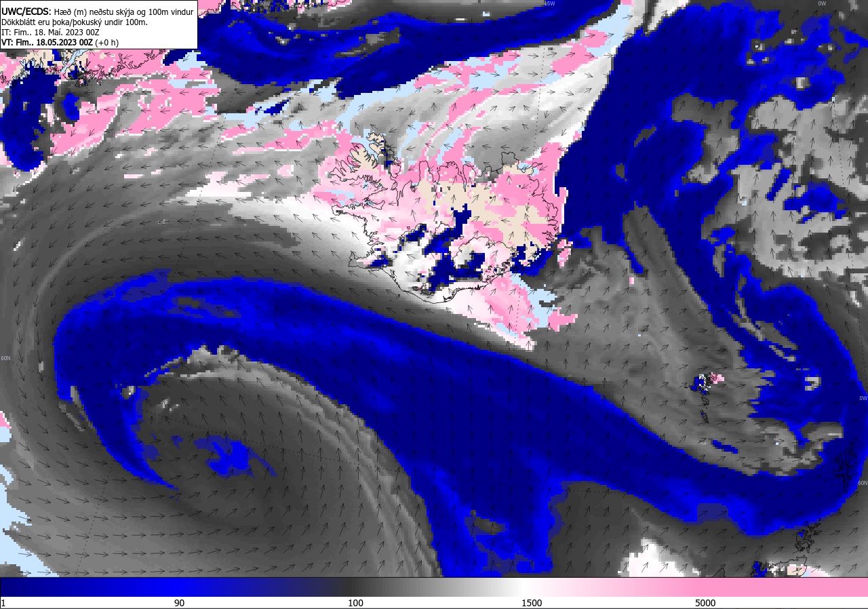Click the "IT: Fim.. 18. Maí. 2023 00Z" line
The width and height of the screenshot is (868, 609).
pos(51,32)
